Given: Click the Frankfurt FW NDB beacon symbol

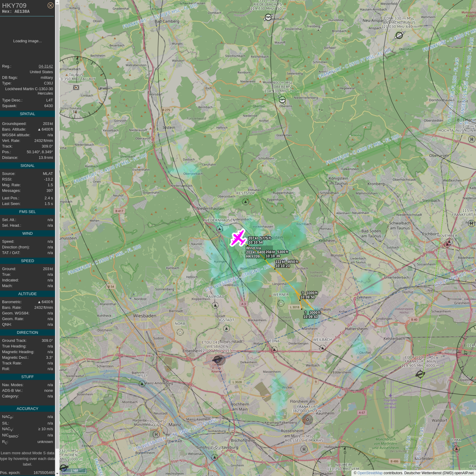Looking at the screenshot, I should pos(307,420).
